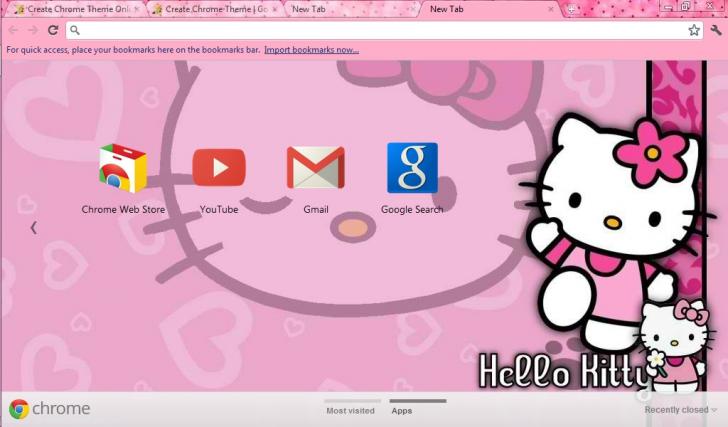Go back using the back arrow
728x427 pixels.
tap(13, 30)
